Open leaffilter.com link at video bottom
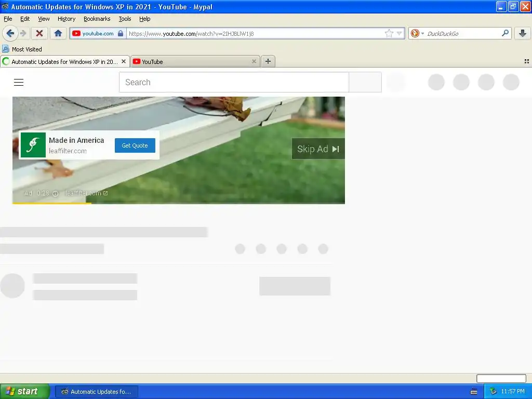The image size is (532, 399). click(x=87, y=193)
